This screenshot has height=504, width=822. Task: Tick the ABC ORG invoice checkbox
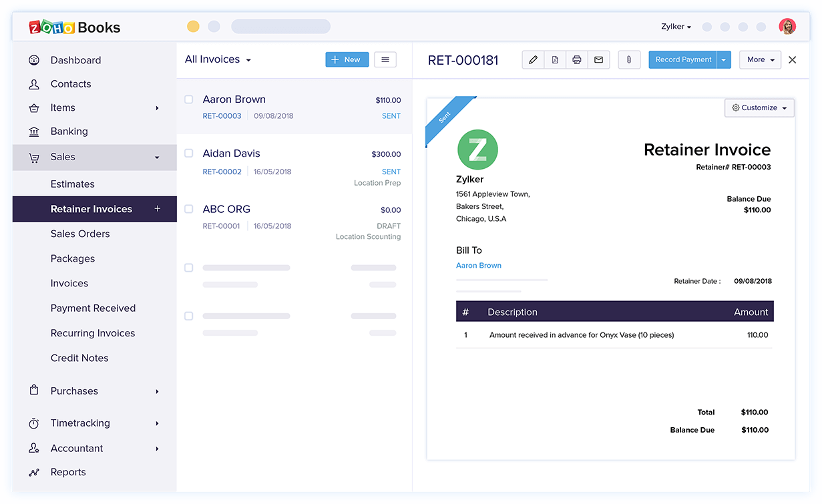click(188, 209)
